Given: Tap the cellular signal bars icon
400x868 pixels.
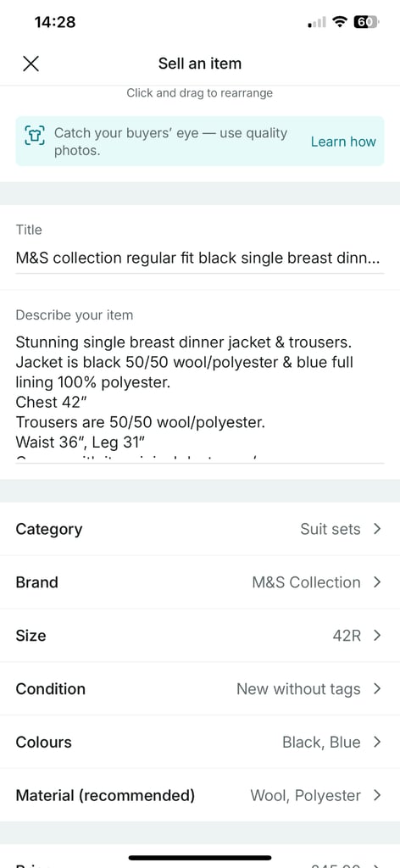Looking at the screenshot, I should (317, 23).
